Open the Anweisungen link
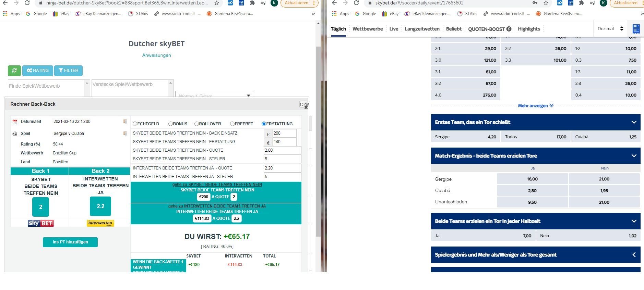 [156, 55]
